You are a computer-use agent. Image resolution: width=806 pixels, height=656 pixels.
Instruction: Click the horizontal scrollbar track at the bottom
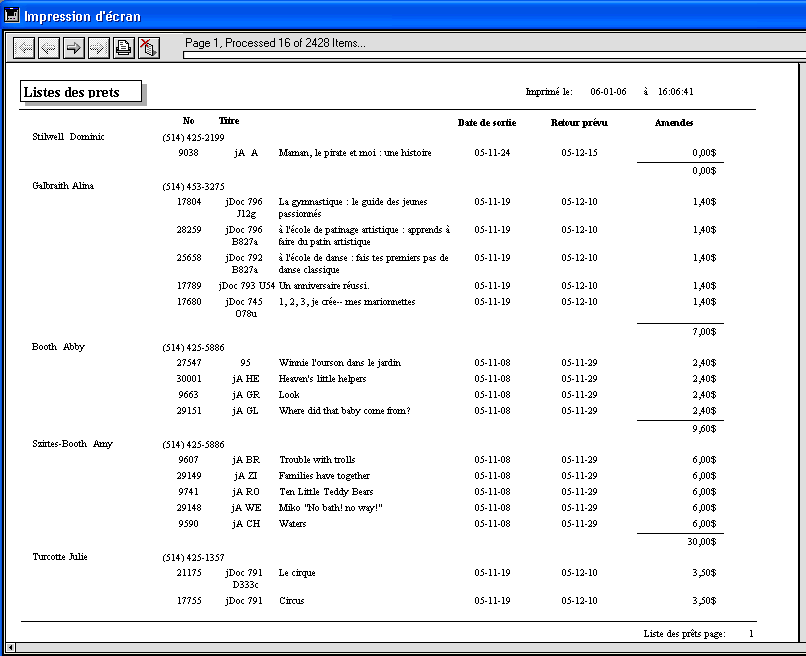(x=400, y=649)
